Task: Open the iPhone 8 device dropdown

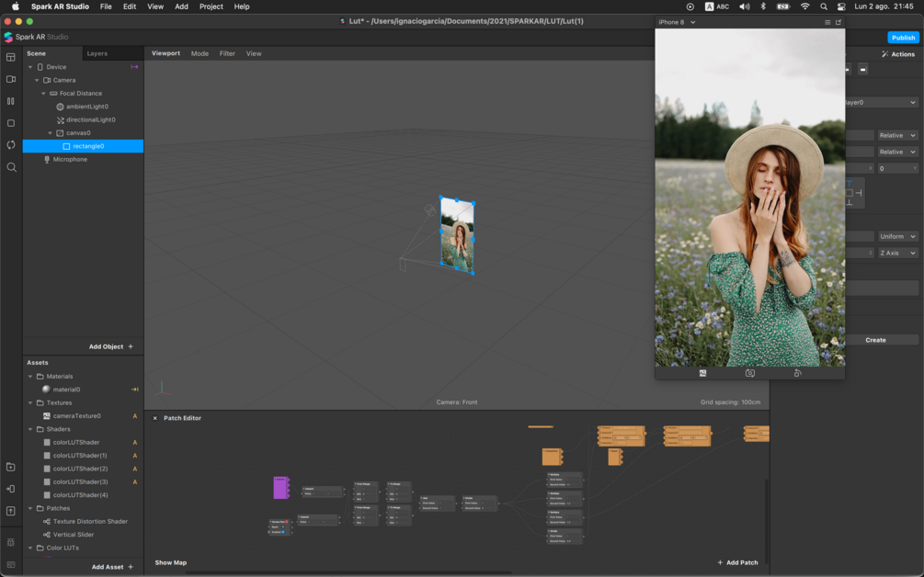Action: tap(677, 22)
